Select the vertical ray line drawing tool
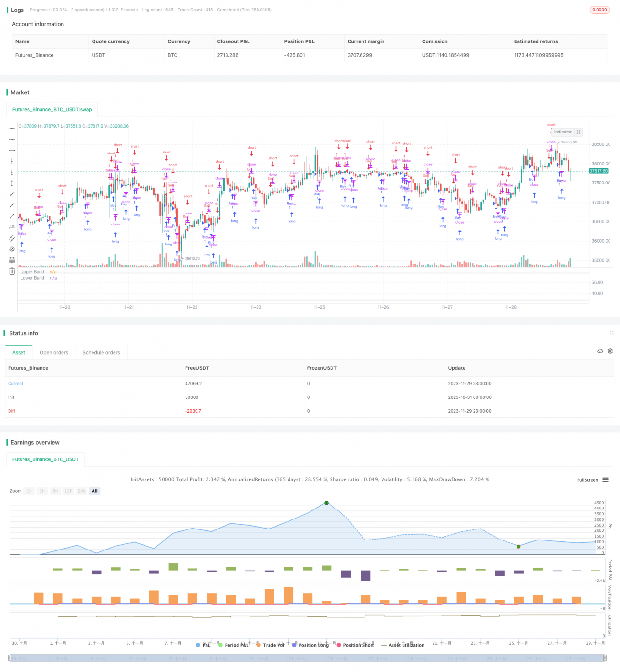The image size is (620, 672). tap(12, 172)
